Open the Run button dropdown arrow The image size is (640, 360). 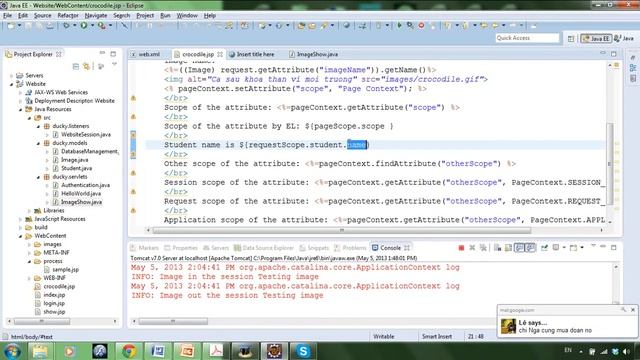(92, 25)
